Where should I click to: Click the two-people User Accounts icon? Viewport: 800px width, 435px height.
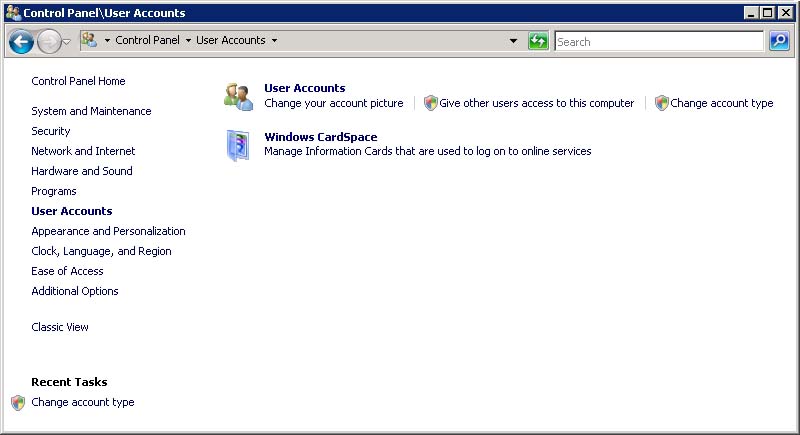(x=238, y=96)
